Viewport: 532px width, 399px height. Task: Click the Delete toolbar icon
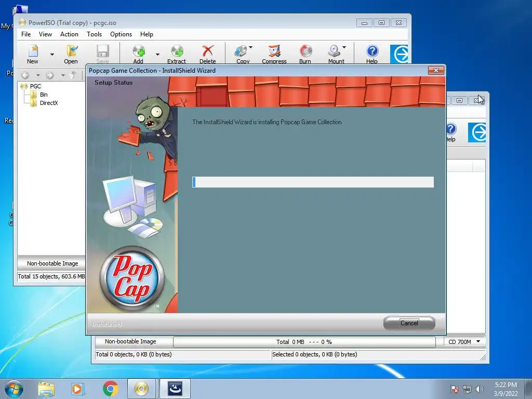[208, 54]
